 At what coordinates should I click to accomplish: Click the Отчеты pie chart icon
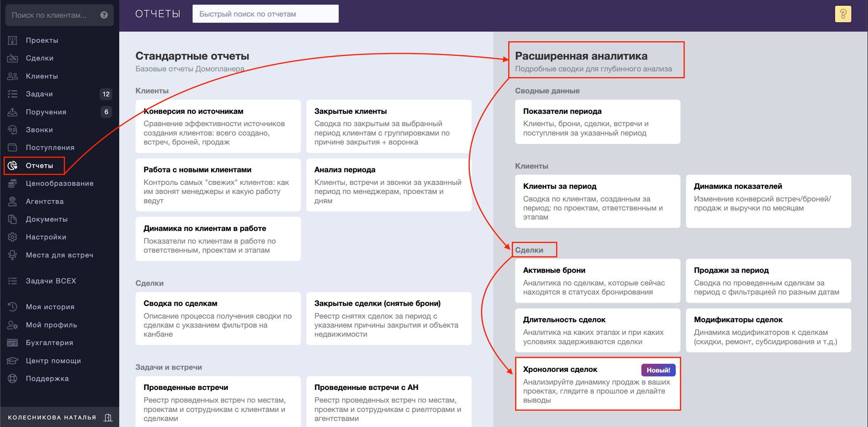(13, 166)
